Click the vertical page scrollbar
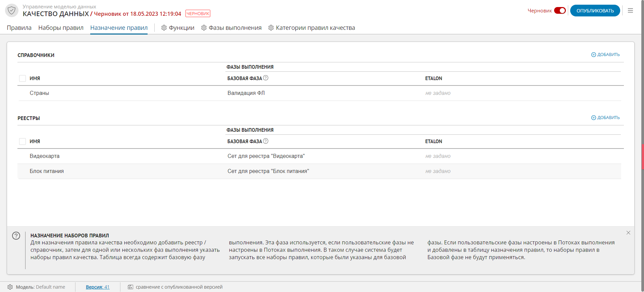 tap(643, 146)
